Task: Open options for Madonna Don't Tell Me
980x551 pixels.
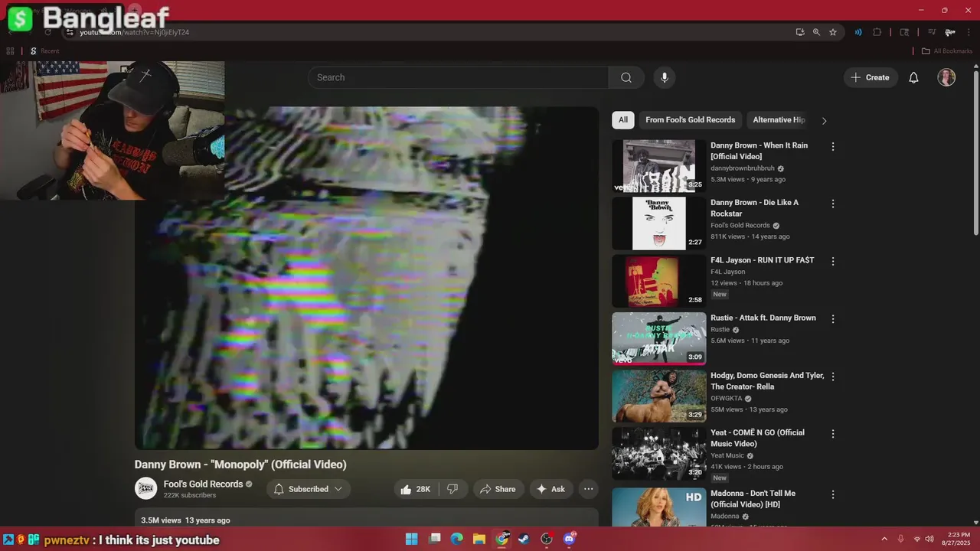Action: (833, 495)
